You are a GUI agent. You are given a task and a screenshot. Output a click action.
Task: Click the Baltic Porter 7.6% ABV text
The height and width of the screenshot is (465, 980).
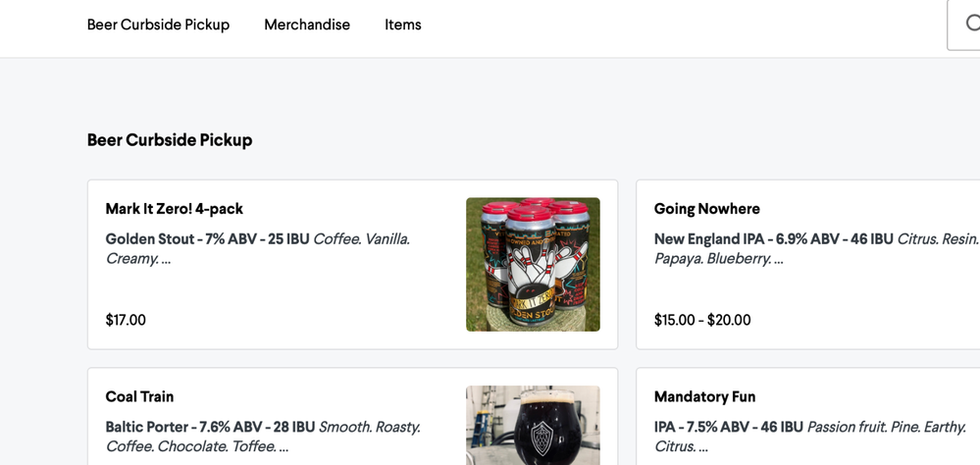pos(210,428)
